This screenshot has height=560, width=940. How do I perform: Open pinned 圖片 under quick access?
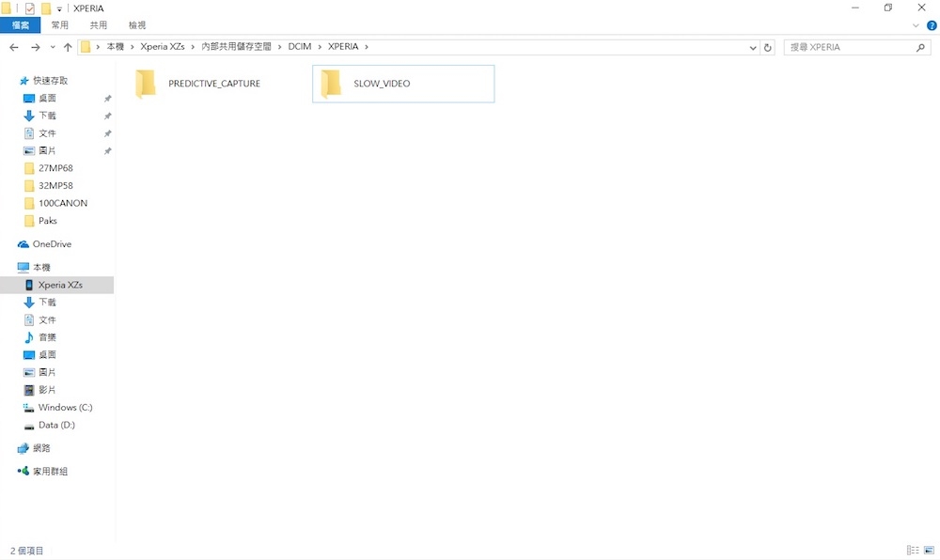[47, 150]
